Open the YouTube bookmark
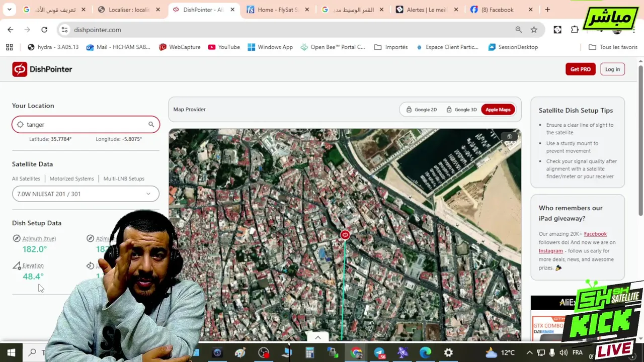Screen dimensions: 644x362 224,47
